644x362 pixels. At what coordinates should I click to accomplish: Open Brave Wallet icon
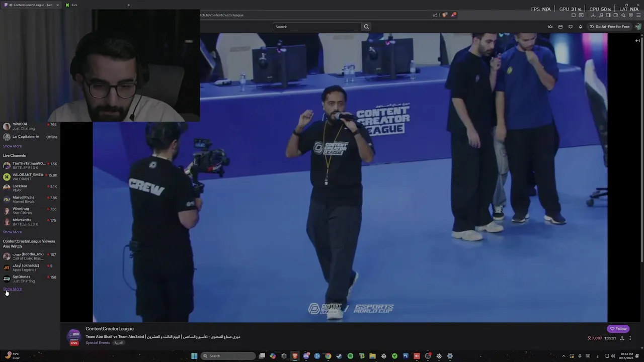[616, 15]
